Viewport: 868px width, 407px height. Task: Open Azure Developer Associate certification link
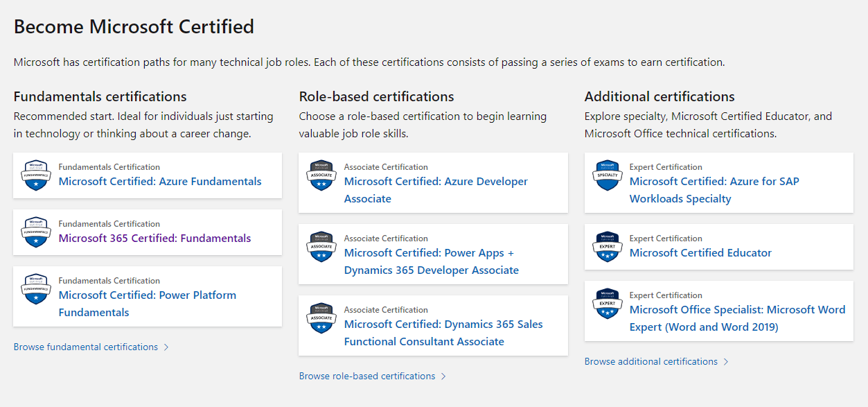pyautogui.click(x=436, y=190)
